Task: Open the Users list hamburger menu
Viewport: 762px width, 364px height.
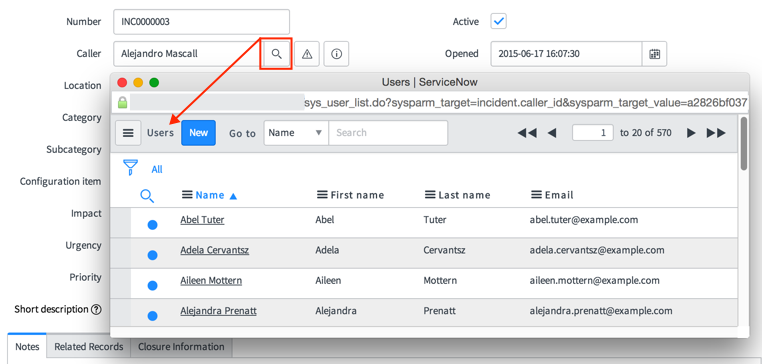Action: 128,133
